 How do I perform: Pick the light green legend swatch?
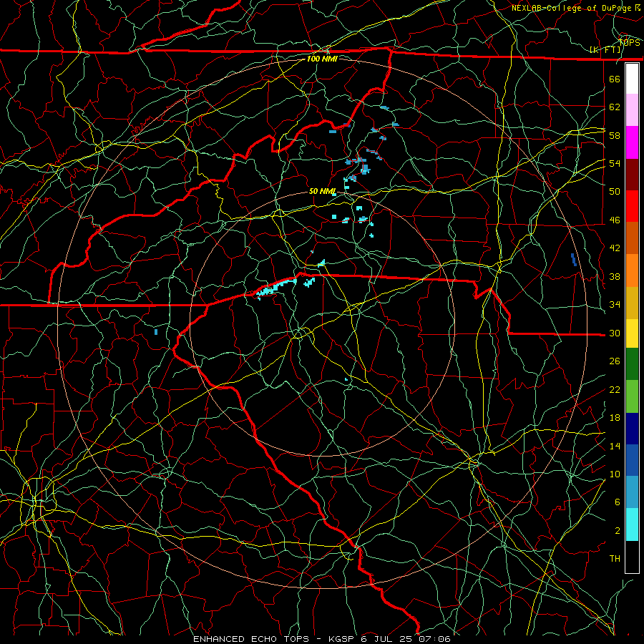[x=632, y=396]
